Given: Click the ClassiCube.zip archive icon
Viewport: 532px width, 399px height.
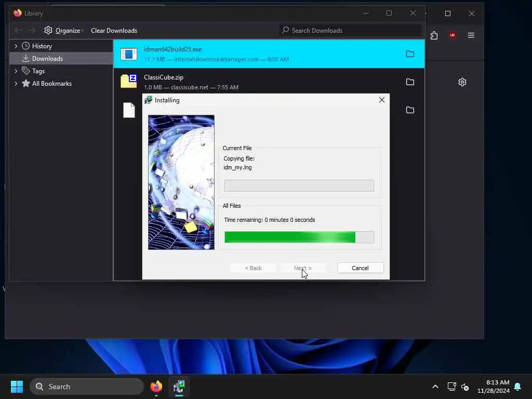Looking at the screenshot, I should click(129, 82).
